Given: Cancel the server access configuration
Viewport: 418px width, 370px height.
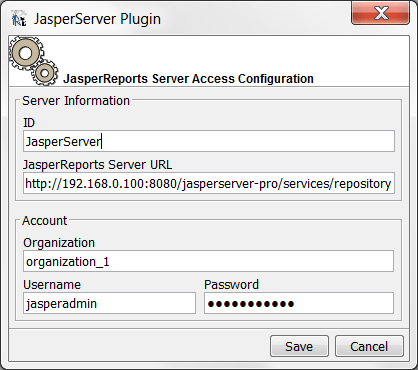Looking at the screenshot, I should [x=369, y=346].
